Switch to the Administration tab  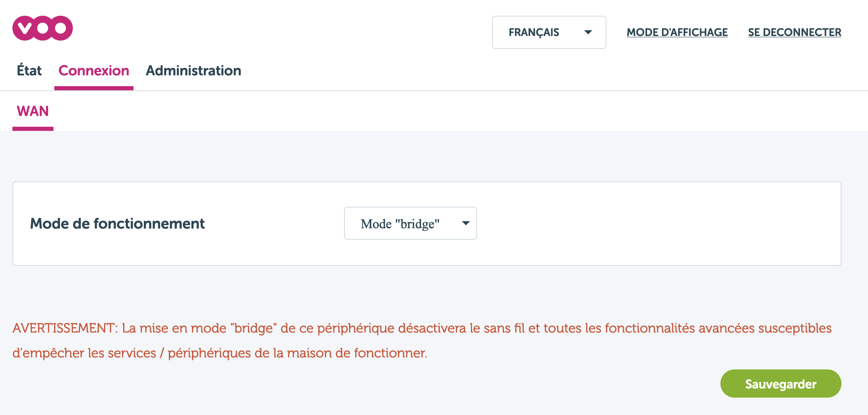(x=193, y=71)
